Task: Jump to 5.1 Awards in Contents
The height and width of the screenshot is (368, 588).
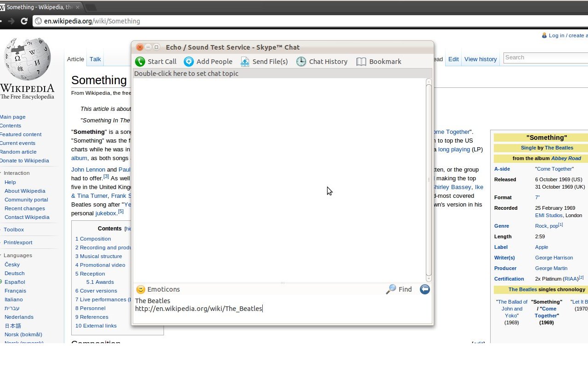Action: tap(100, 282)
